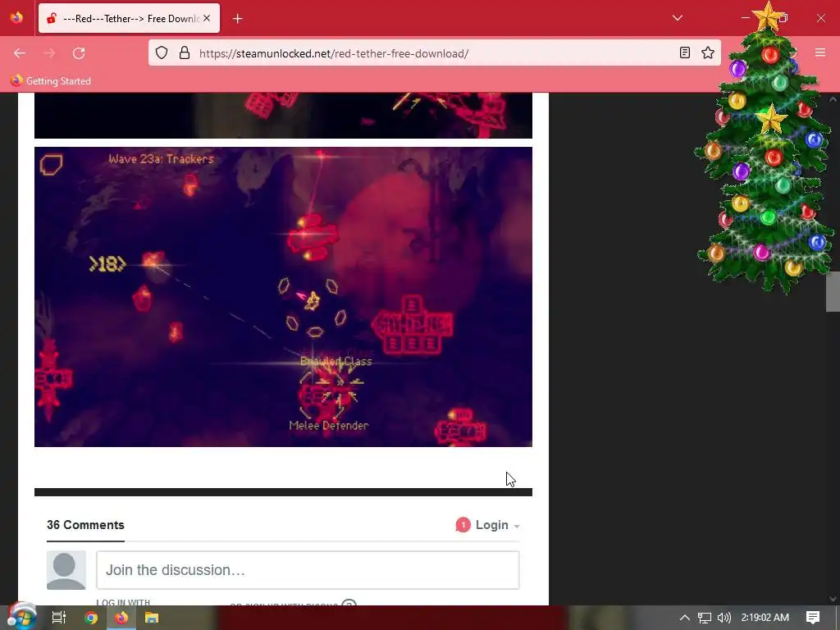View site security lock info

[x=185, y=52]
